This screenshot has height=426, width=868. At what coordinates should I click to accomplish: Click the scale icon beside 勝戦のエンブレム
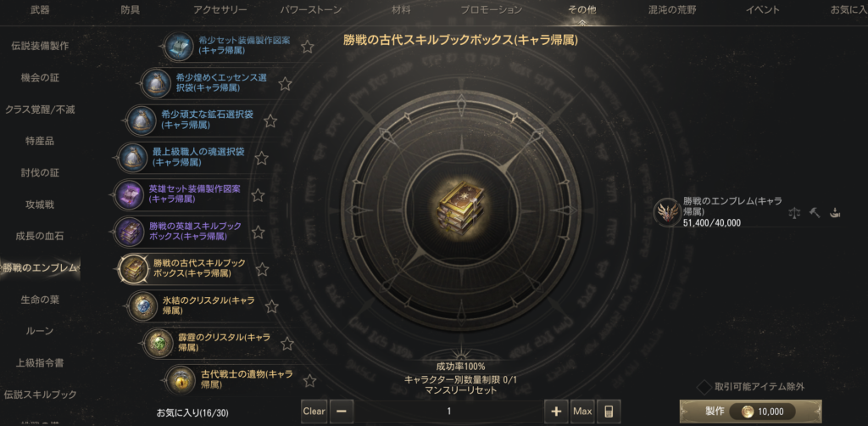tap(794, 213)
